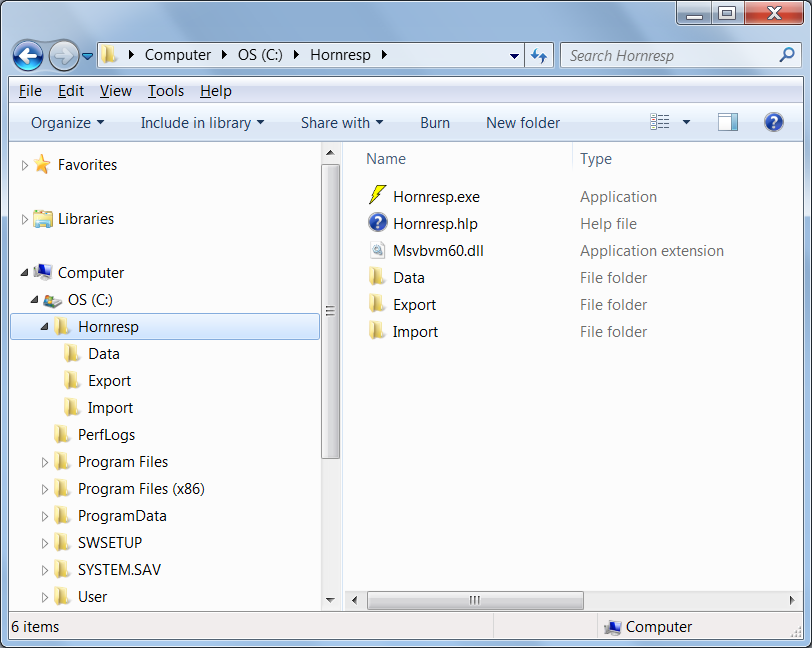Open recent pages dropdown beside Forward arrow
Screen dimensions: 812x648
point(88,55)
